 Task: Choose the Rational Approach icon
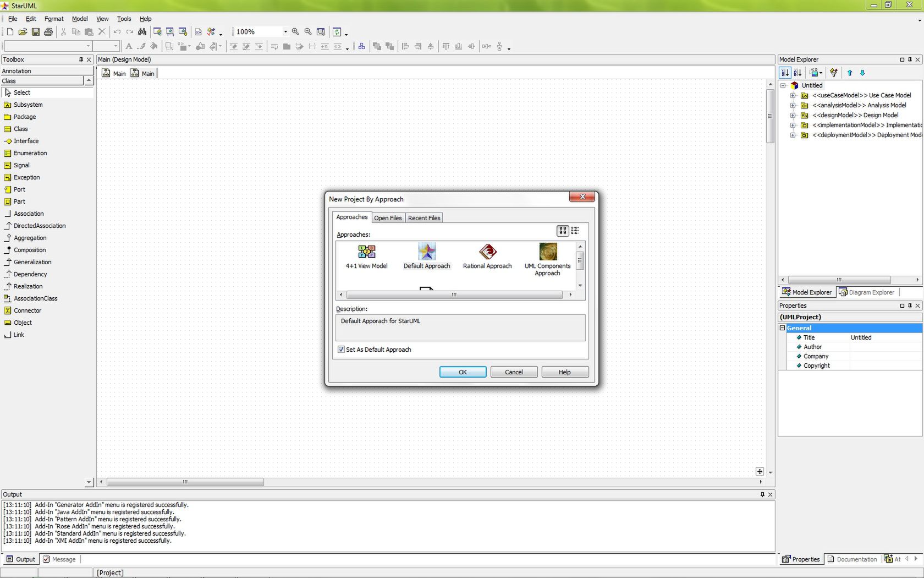tap(487, 257)
